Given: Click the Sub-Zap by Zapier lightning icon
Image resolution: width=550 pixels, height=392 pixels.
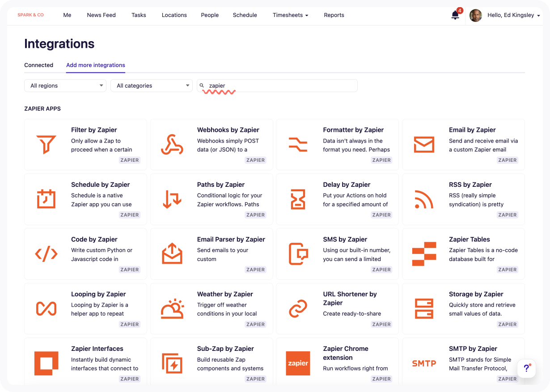Looking at the screenshot, I should 172,363.
